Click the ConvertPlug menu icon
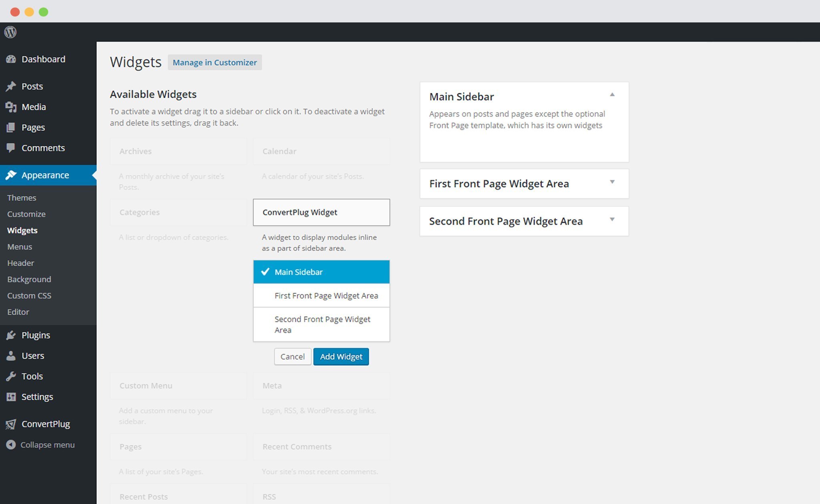 tap(11, 424)
